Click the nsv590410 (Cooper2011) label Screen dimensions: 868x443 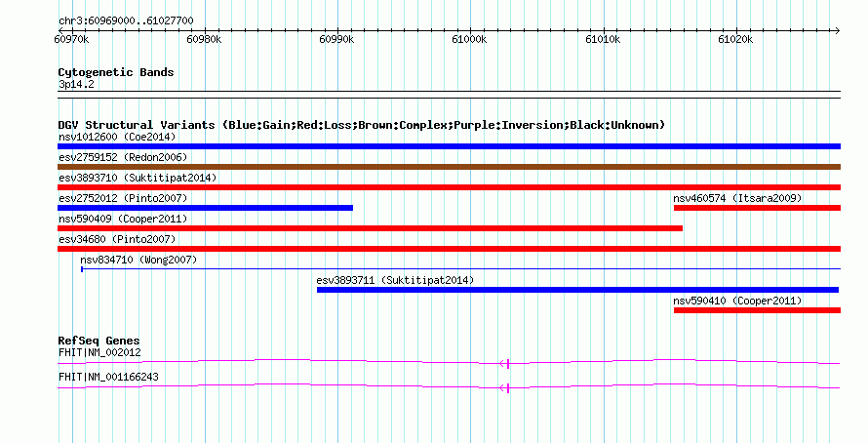737,301
